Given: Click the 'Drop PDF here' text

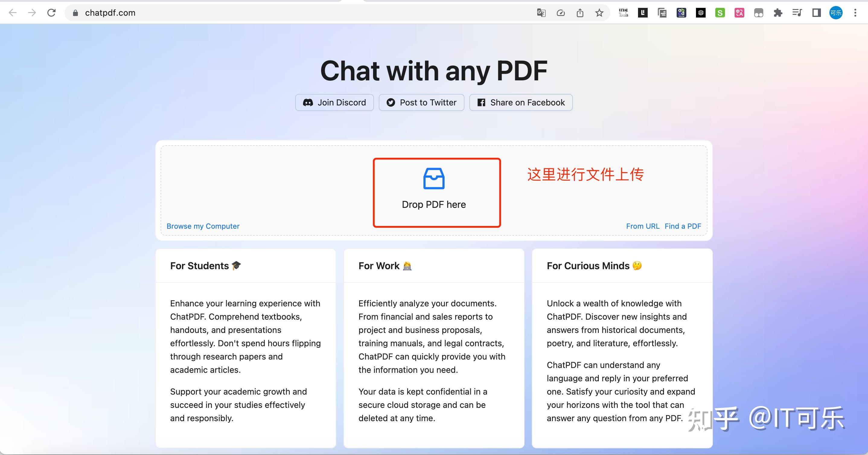Looking at the screenshot, I should 434,205.
